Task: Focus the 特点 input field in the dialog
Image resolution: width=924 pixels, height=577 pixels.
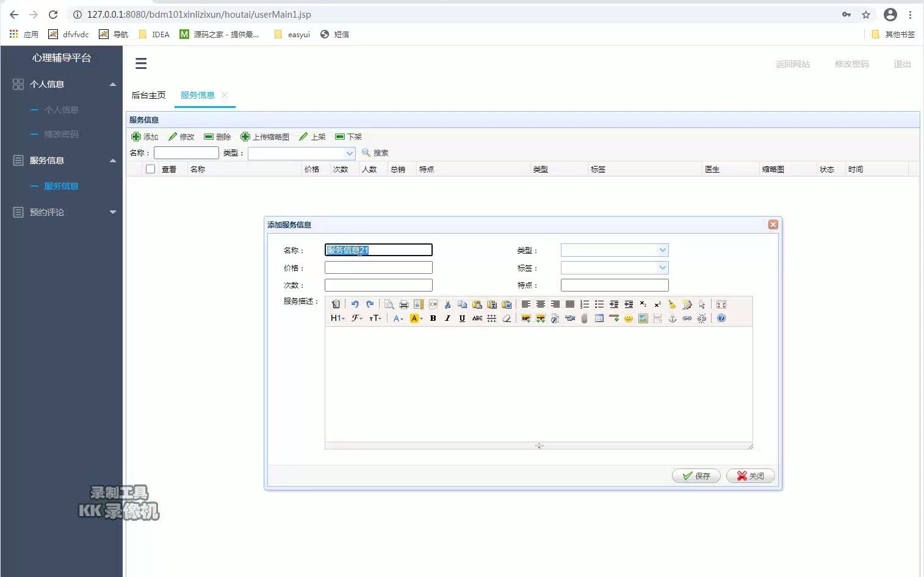Action: [x=615, y=285]
